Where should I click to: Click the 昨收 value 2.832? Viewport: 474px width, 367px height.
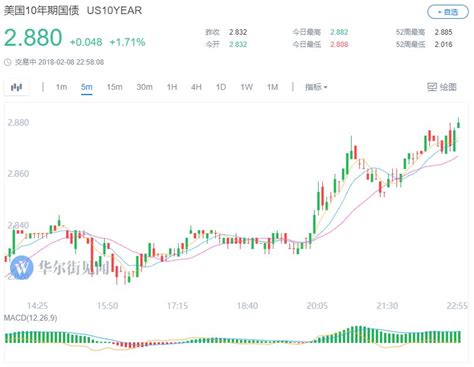(x=238, y=32)
